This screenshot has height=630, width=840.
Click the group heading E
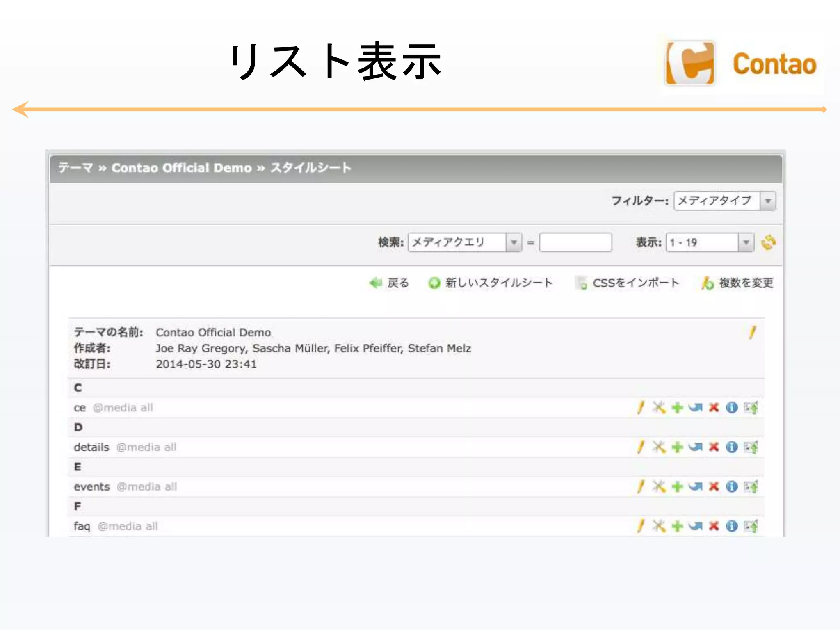(x=78, y=467)
